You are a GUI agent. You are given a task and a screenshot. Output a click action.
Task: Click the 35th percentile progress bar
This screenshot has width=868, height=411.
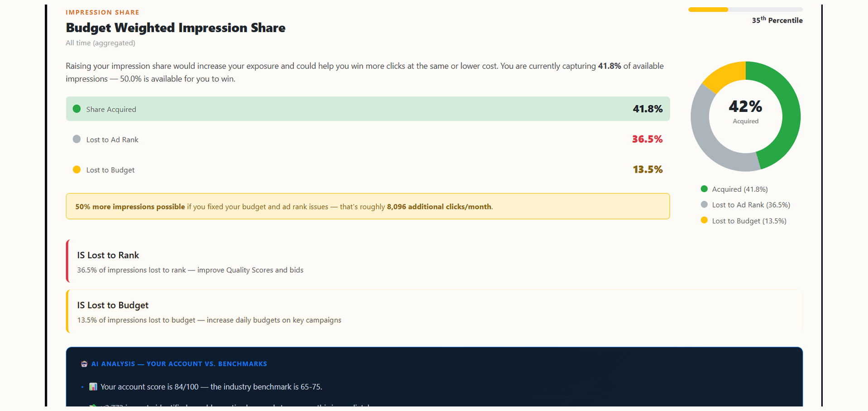click(x=745, y=10)
